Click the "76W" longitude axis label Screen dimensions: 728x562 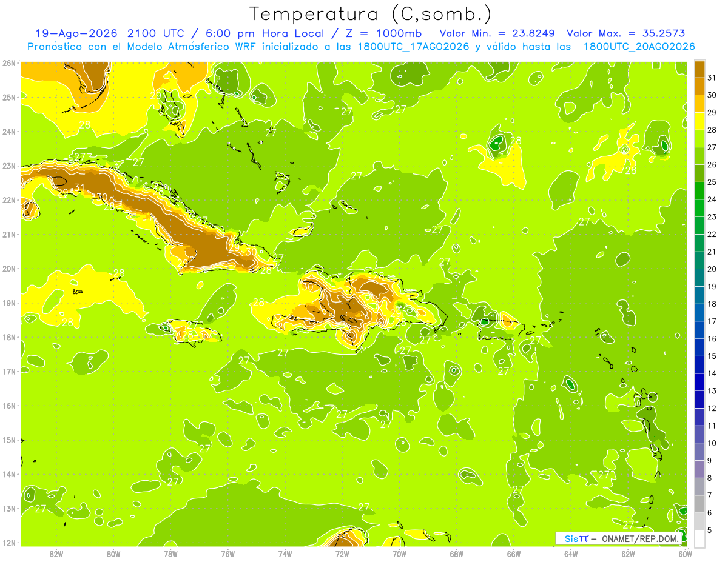tap(227, 553)
